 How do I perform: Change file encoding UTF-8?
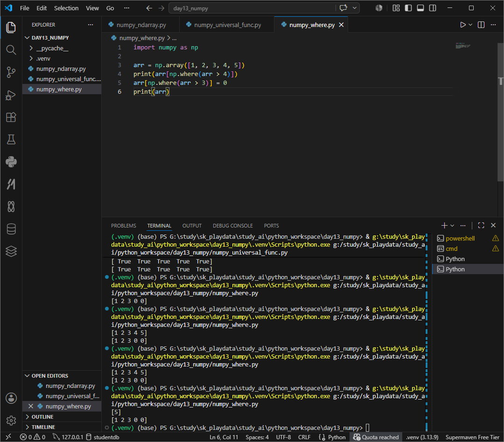pos(283,437)
